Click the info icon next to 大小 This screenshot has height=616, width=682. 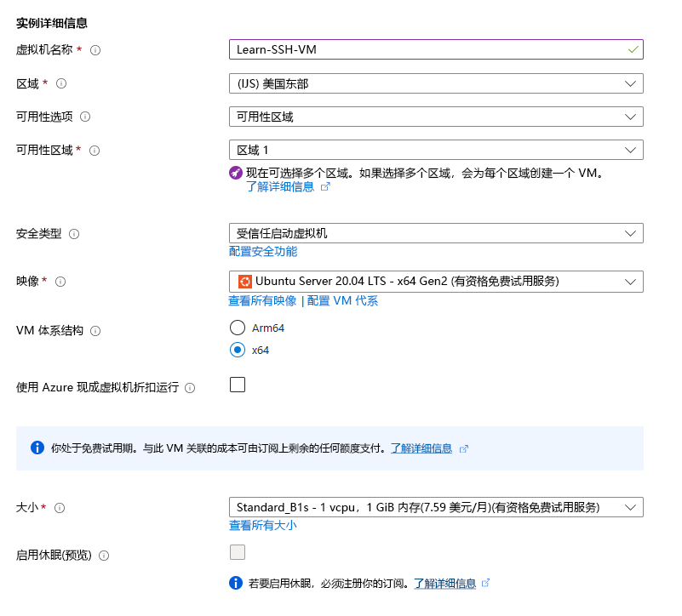59,507
